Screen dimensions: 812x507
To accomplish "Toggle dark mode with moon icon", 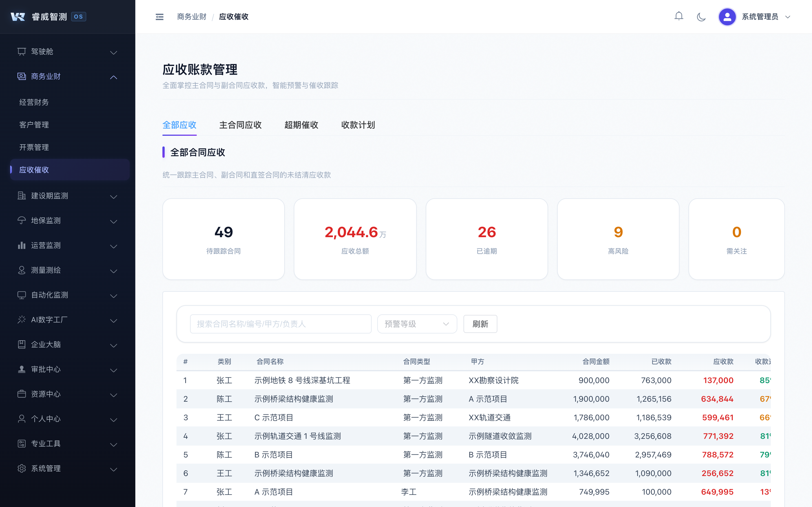I will click(x=701, y=17).
